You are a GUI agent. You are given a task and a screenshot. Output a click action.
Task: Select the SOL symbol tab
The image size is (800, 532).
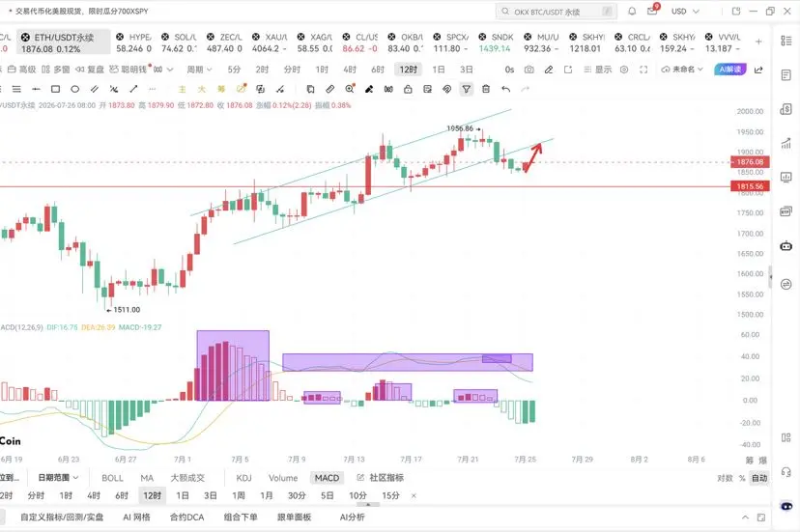(179, 42)
